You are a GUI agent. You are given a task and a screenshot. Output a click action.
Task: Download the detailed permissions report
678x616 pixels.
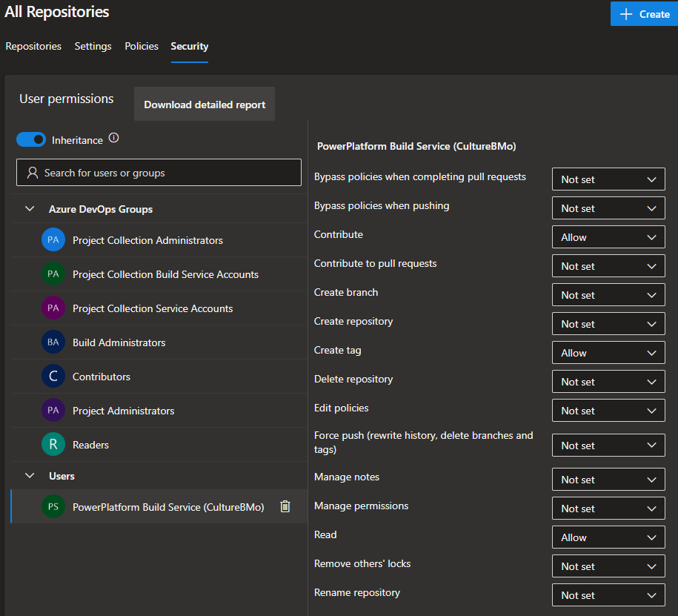click(205, 105)
